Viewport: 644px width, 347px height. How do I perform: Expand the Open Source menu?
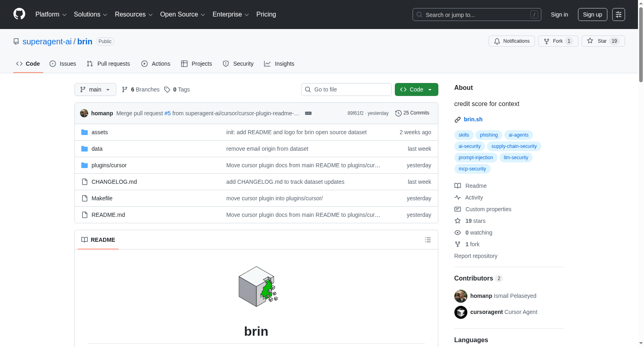coord(183,15)
